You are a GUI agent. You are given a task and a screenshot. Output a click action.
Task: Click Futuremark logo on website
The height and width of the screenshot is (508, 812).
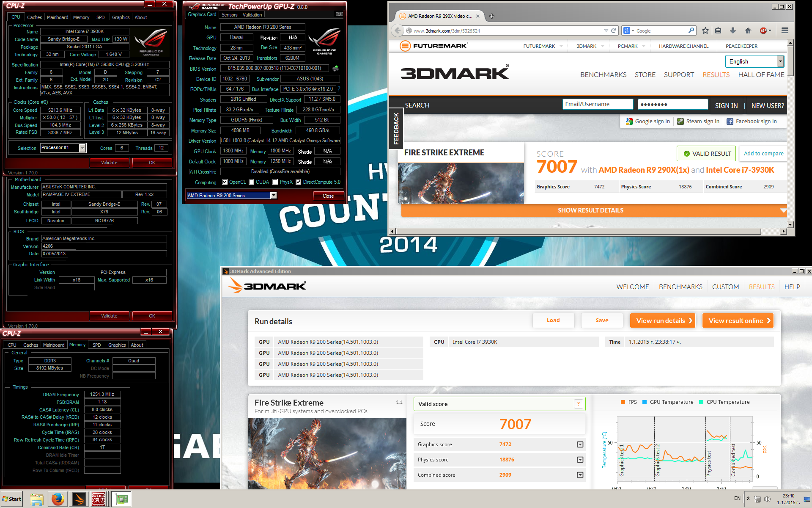(x=434, y=46)
